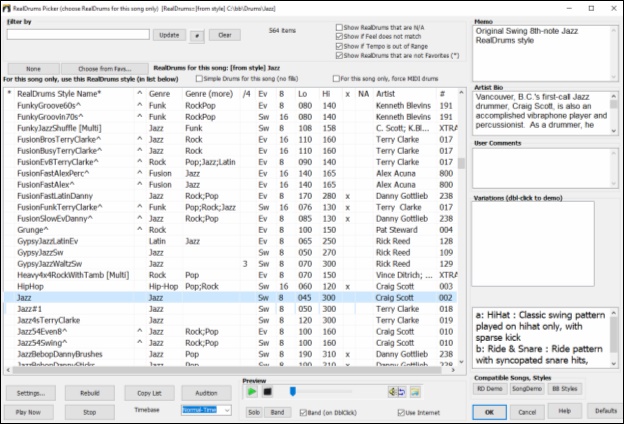Open the folder icon in Preview
This screenshot has height=424, width=624.
pos(415,392)
